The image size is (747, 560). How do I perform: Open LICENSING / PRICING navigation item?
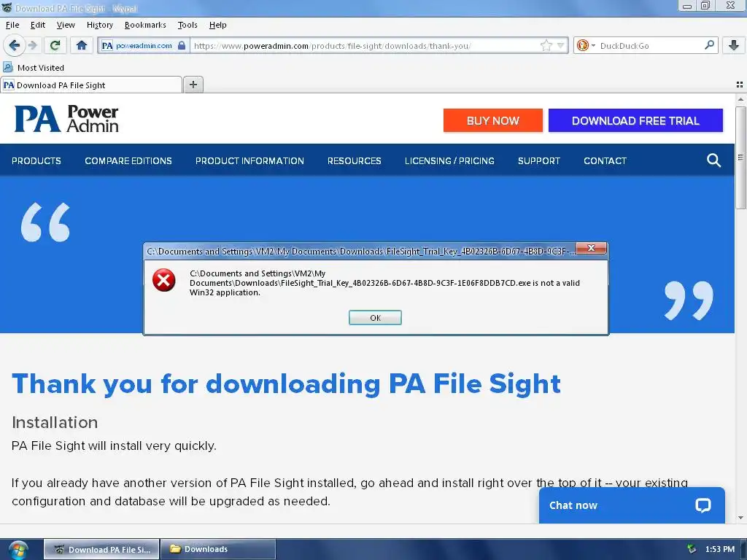[x=449, y=161]
